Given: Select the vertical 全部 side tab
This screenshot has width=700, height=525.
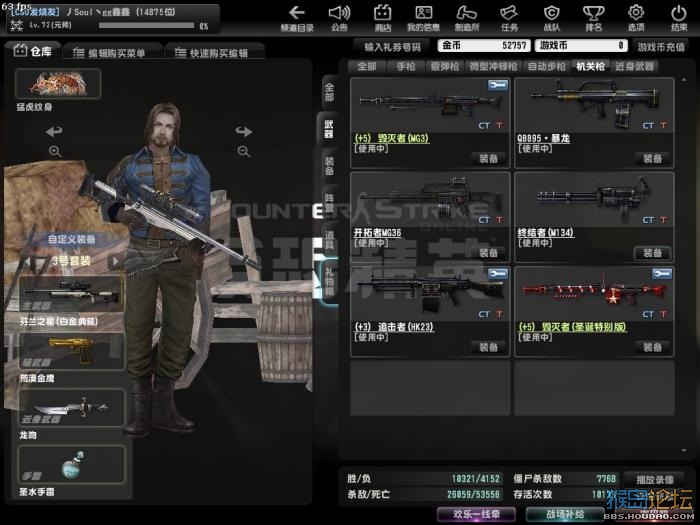Looking at the screenshot, I should pos(329,92).
